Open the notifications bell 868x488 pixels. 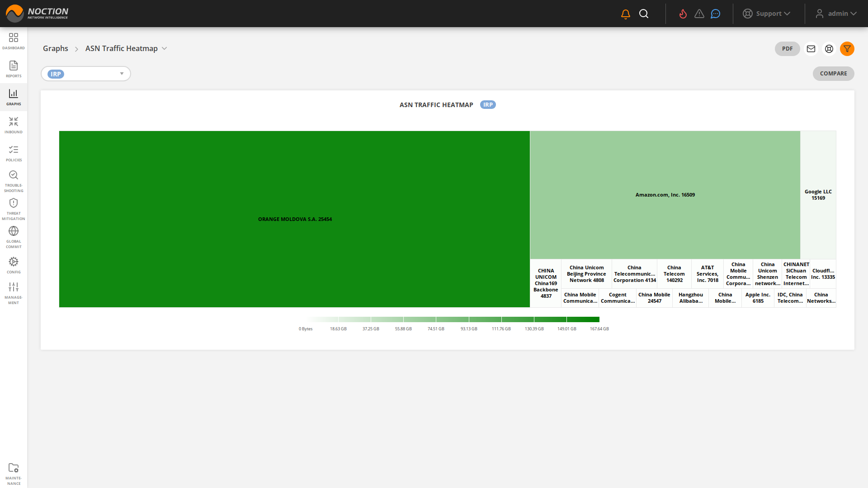click(625, 14)
